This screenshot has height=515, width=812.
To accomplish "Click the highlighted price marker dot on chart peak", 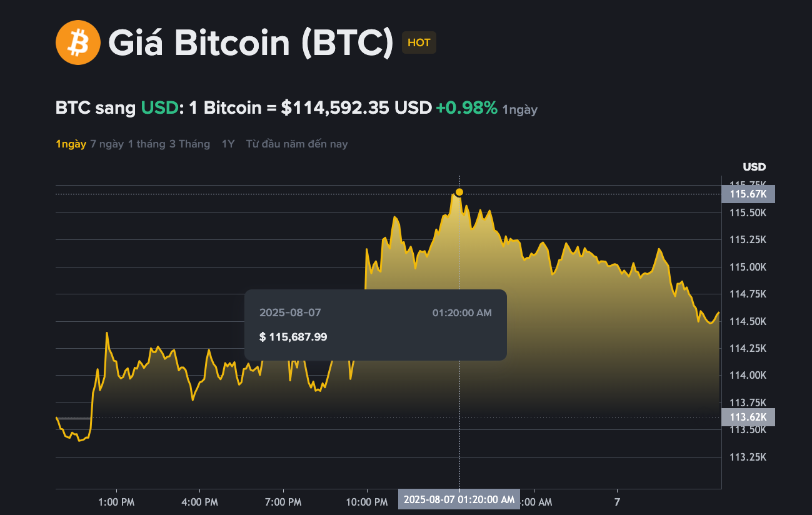I will click(x=460, y=192).
